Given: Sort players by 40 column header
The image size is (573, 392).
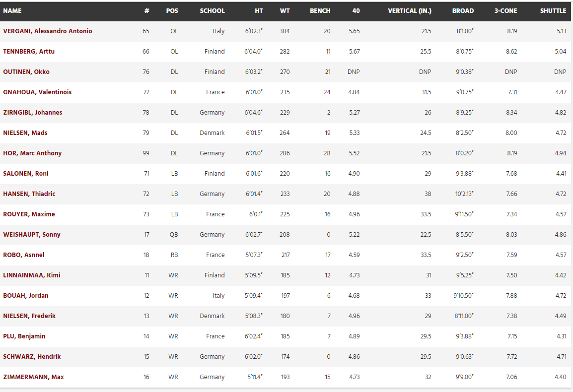Looking at the screenshot, I should coord(356,11).
